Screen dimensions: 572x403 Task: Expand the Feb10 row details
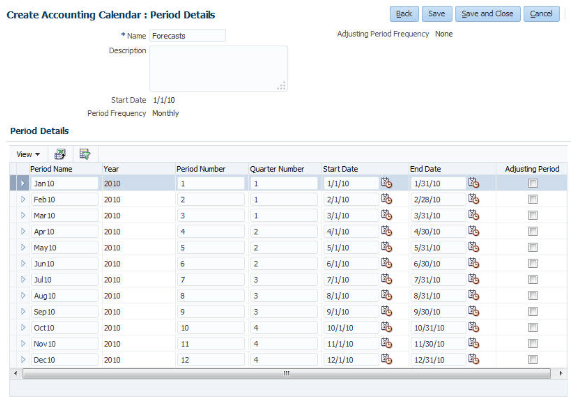pos(23,199)
